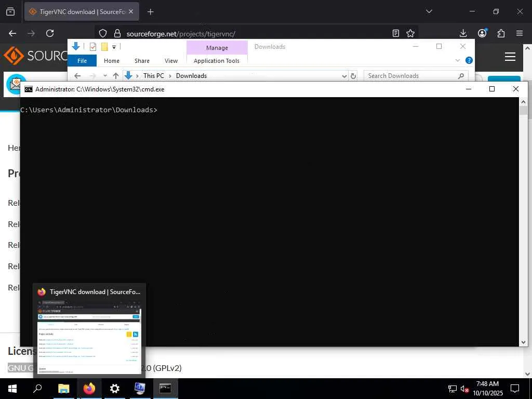Open Firefox account profile icon
This screenshot has height=399, width=532.
pyautogui.click(x=482, y=33)
